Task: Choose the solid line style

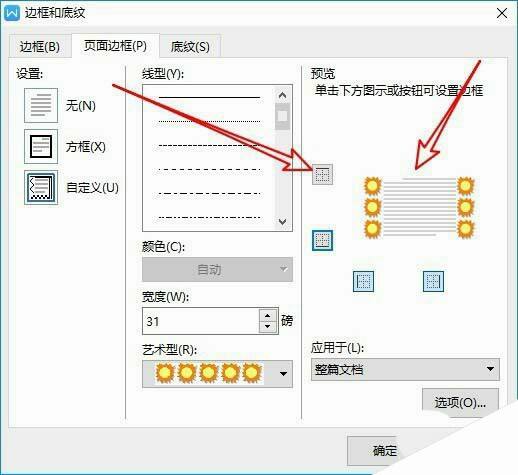Action: (x=209, y=97)
